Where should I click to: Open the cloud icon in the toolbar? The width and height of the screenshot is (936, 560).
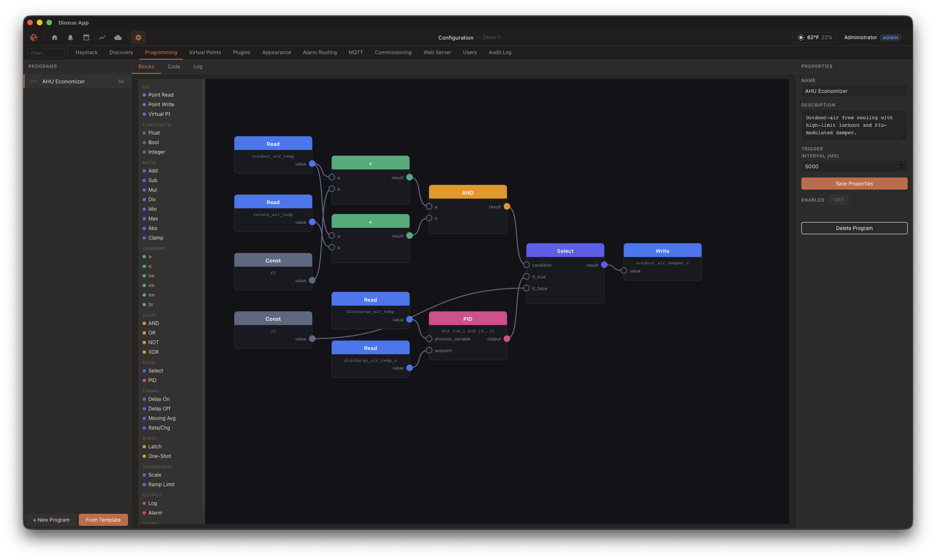pos(118,37)
